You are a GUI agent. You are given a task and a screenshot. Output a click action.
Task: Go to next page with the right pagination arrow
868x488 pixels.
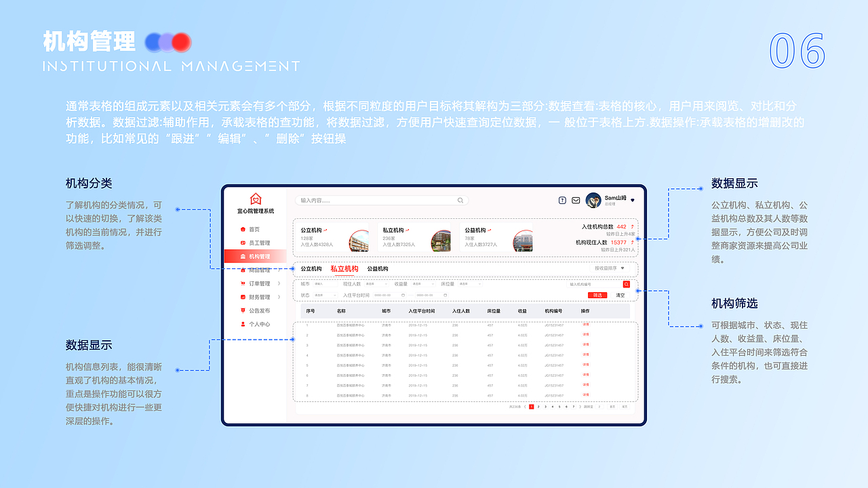(580, 407)
